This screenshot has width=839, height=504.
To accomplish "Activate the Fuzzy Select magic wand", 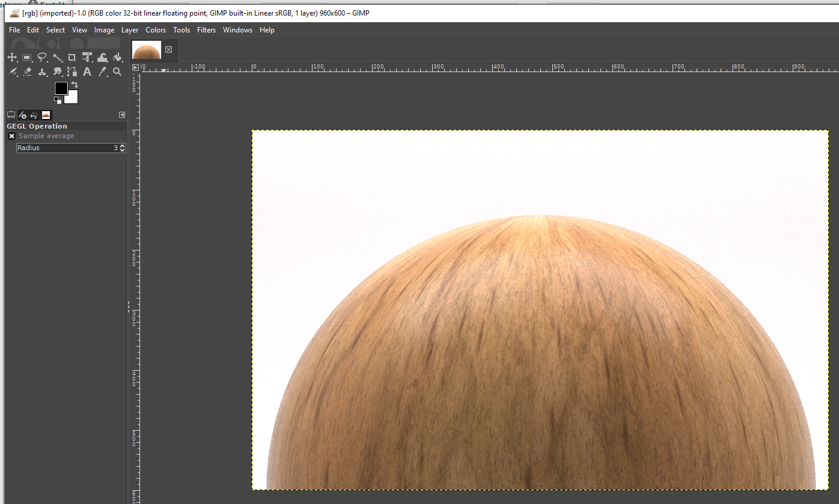I will [58, 57].
